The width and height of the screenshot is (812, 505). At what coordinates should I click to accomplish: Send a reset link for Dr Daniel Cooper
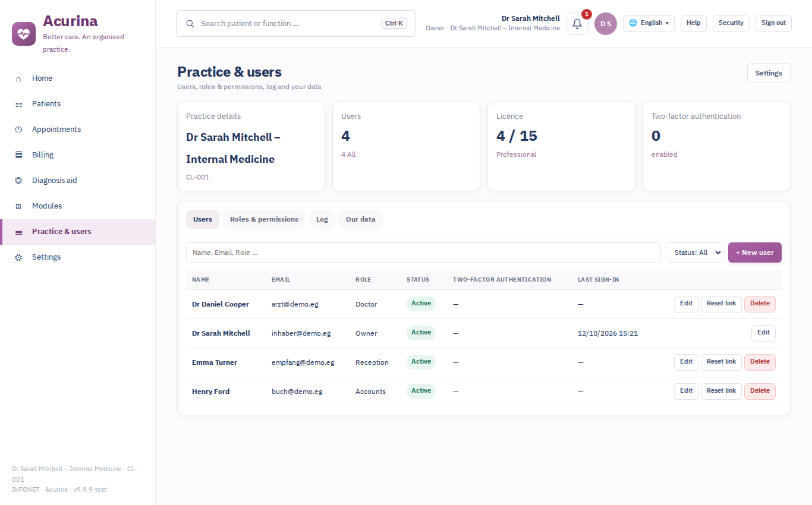pos(722,304)
